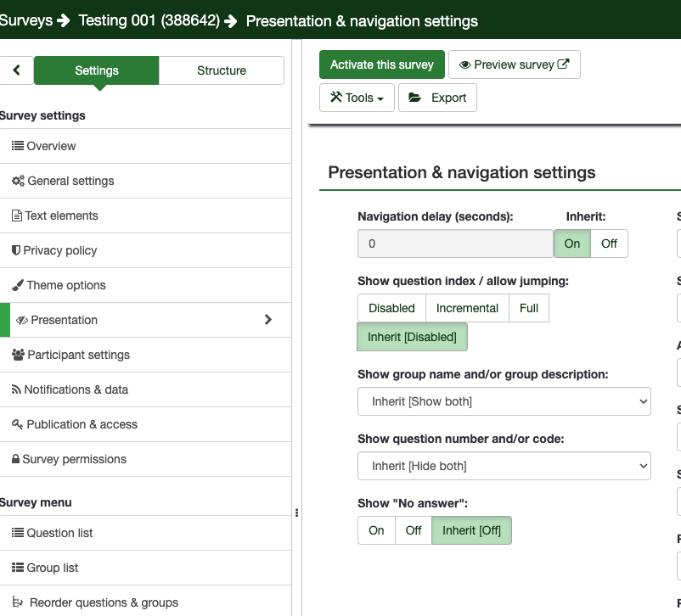Screen dimensions: 681x616
Task: Click Activate this survey button
Action: [x=381, y=64]
